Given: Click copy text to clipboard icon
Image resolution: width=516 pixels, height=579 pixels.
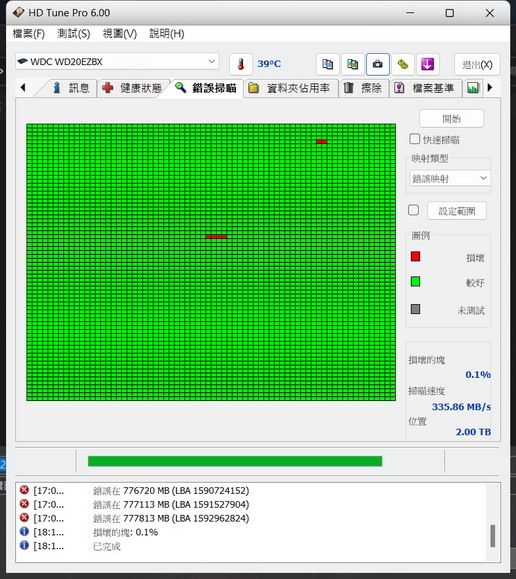Looking at the screenshot, I should [327, 64].
